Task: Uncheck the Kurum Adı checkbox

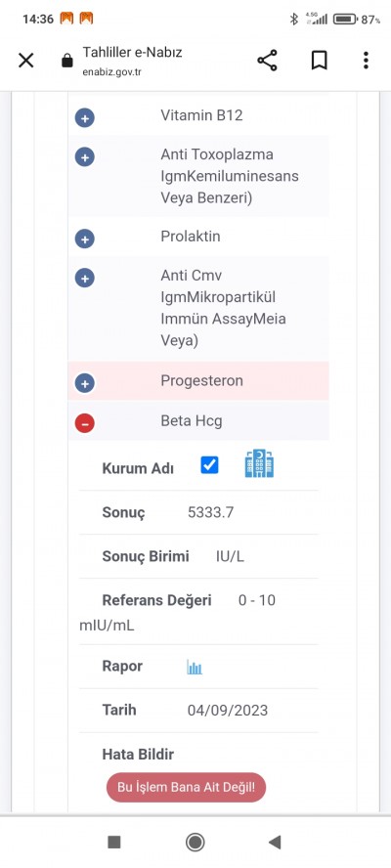Action: point(209,465)
